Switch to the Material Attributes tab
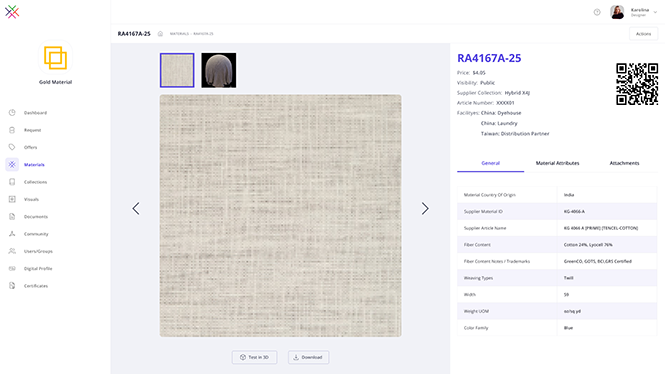665x374 pixels. tap(557, 163)
